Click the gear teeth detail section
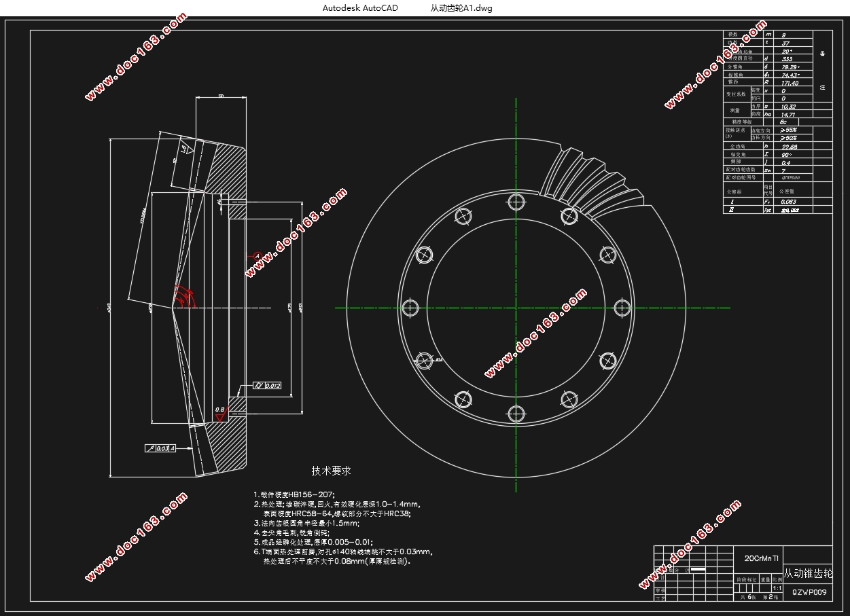850x616 pixels. pyautogui.click(x=590, y=181)
